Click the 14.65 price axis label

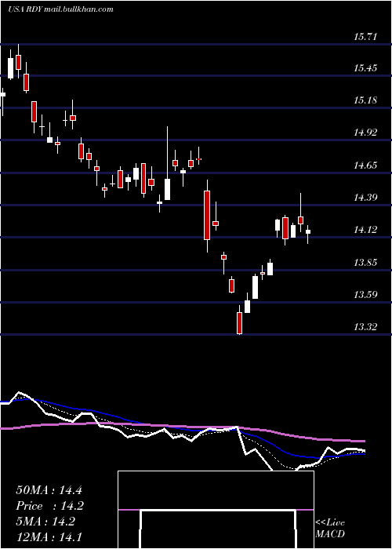click(x=366, y=165)
